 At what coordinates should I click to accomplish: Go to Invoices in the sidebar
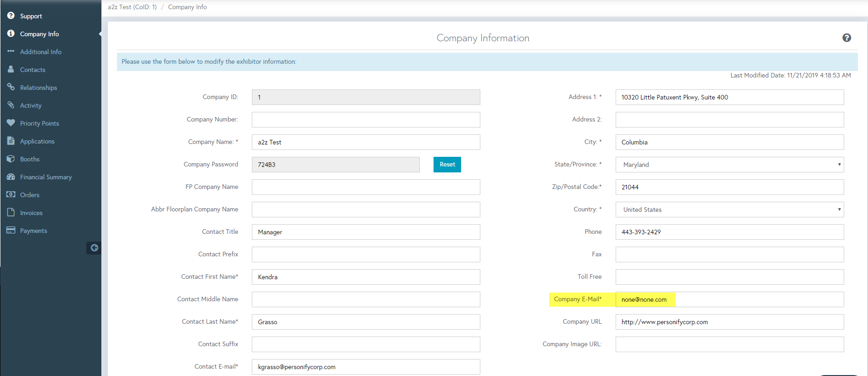tap(31, 213)
